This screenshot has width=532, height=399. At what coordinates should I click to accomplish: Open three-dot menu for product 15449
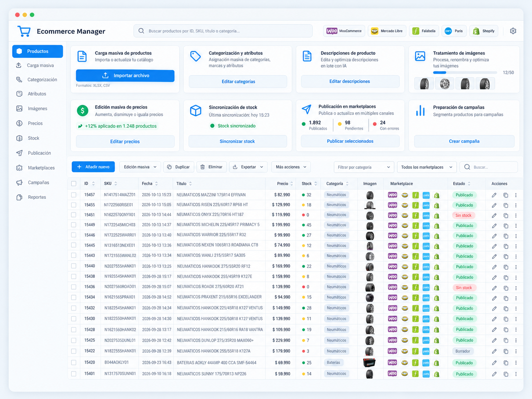click(x=516, y=226)
